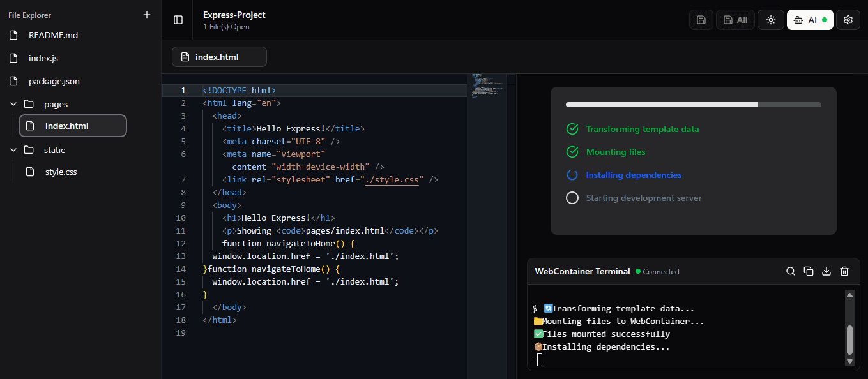Download terminal logs via the download icon
The image size is (868, 379).
[x=826, y=271]
